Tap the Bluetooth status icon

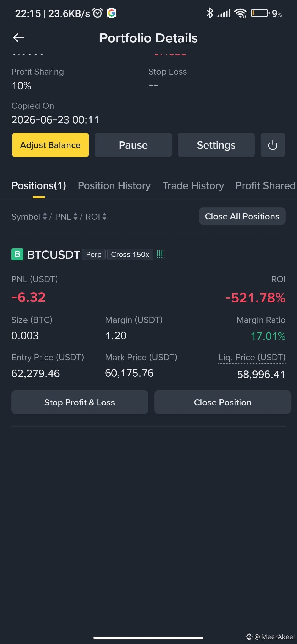pos(210,13)
